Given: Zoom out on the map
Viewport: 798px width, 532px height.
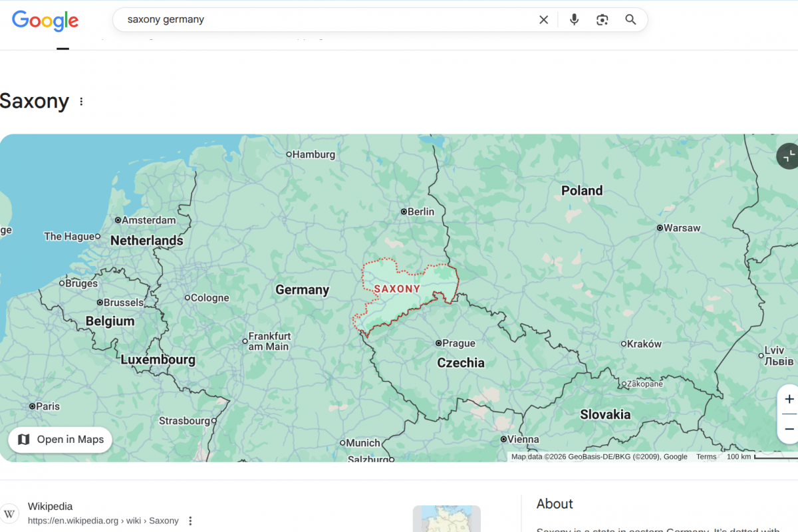Looking at the screenshot, I should click(789, 429).
